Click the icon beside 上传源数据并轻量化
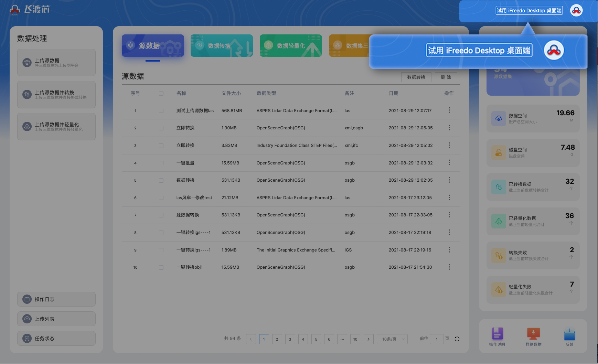Image resolution: width=598 pixels, height=364 pixels. coord(27,127)
